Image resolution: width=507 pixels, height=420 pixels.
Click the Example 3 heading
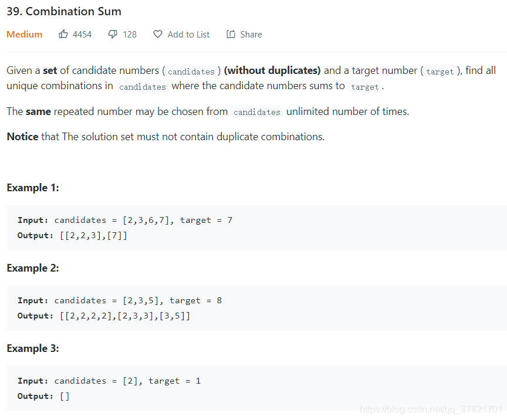pyautogui.click(x=33, y=348)
